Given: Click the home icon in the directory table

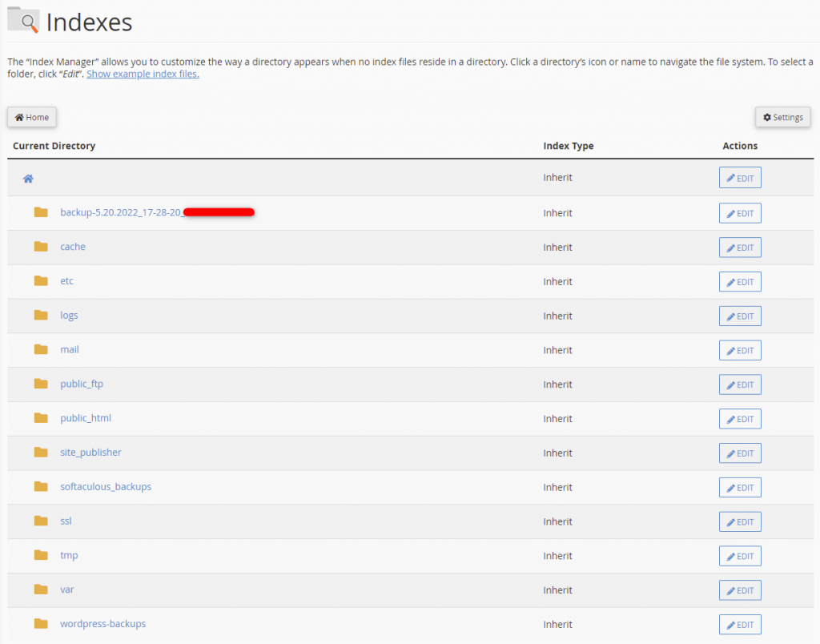Looking at the screenshot, I should pos(28,177).
